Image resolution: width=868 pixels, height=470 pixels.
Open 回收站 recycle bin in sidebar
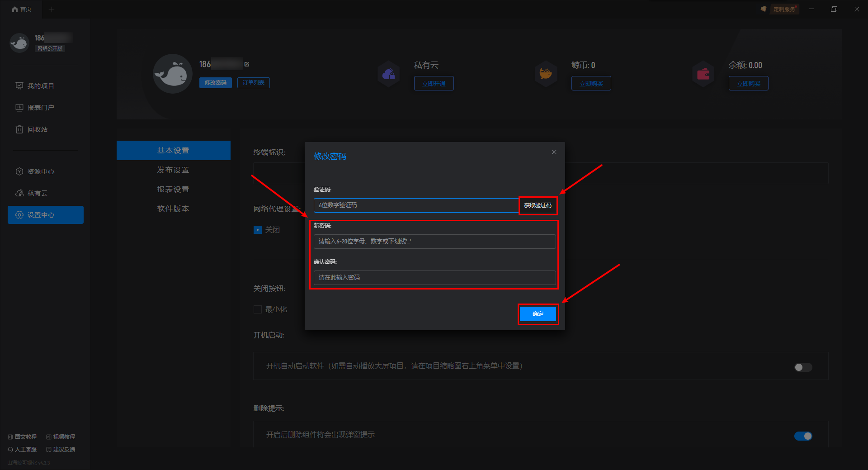(37, 129)
